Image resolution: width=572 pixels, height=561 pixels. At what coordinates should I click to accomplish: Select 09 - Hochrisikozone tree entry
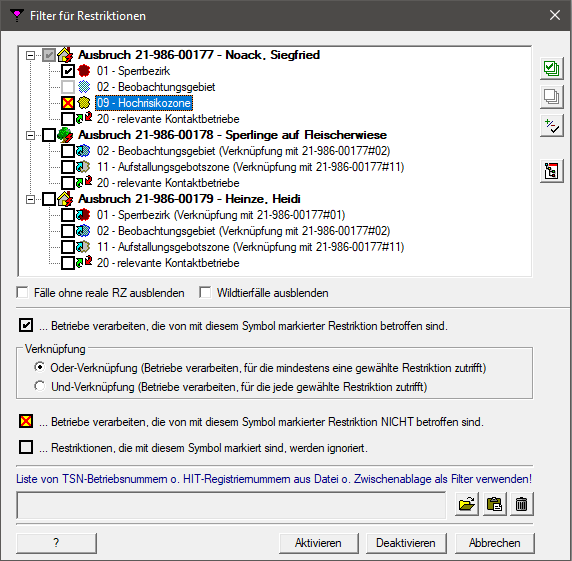point(144,103)
